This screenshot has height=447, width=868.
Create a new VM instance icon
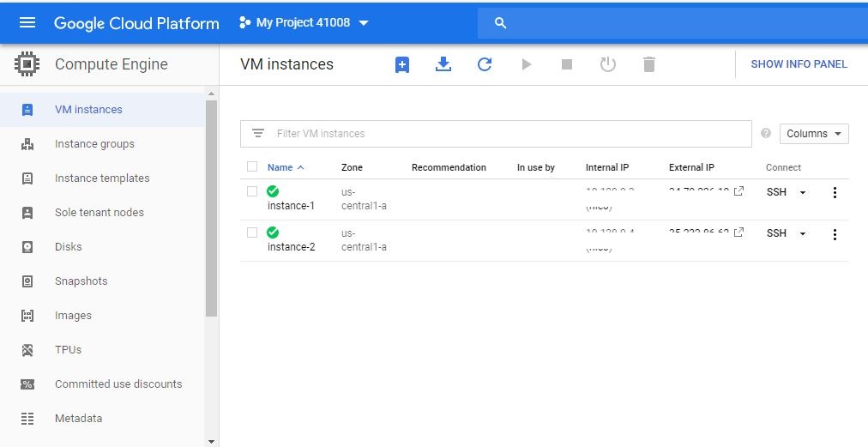click(402, 65)
